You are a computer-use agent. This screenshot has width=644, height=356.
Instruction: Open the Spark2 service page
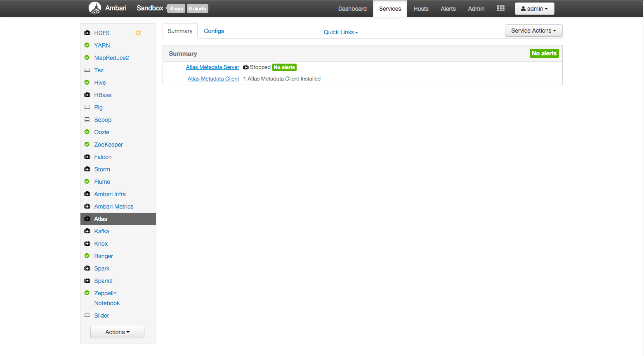(103, 281)
